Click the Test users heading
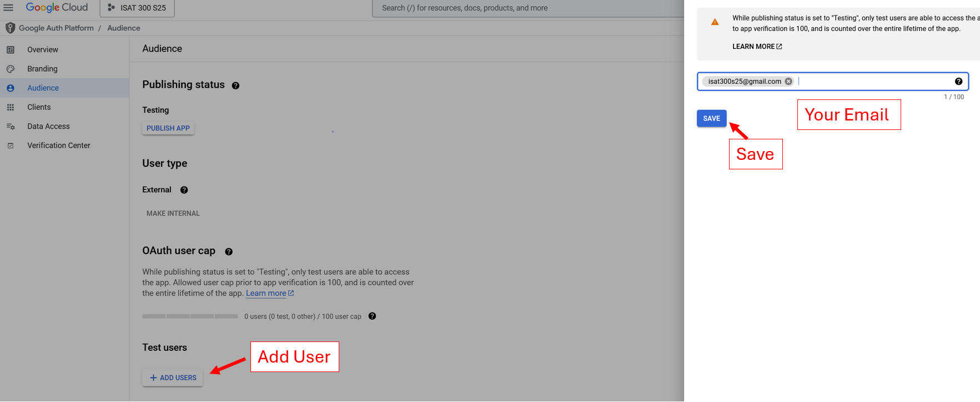Viewport: 980px width, 402px height. pyautogui.click(x=164, y=348)
